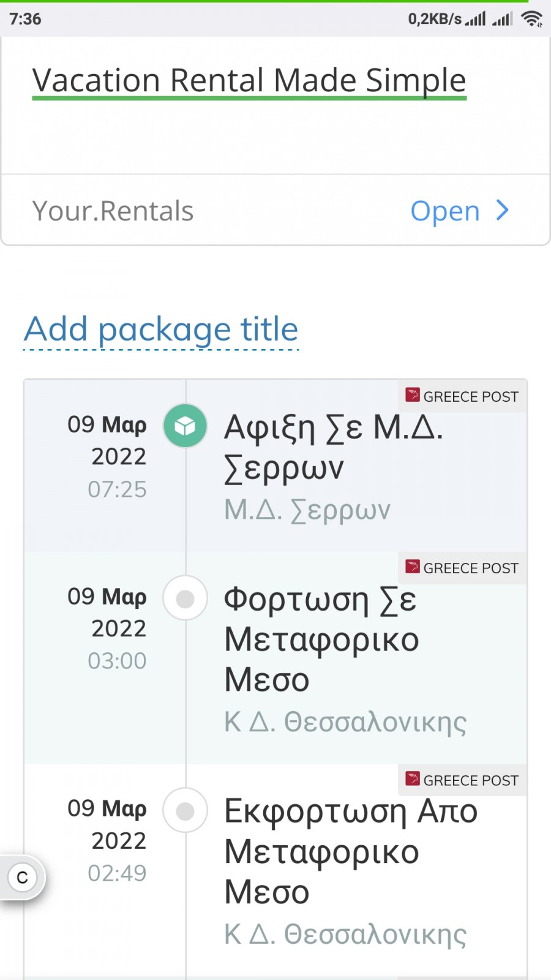
Task: Tap the cellular signal bars icon
Action: pyautogui.click(x=476, y=19)
